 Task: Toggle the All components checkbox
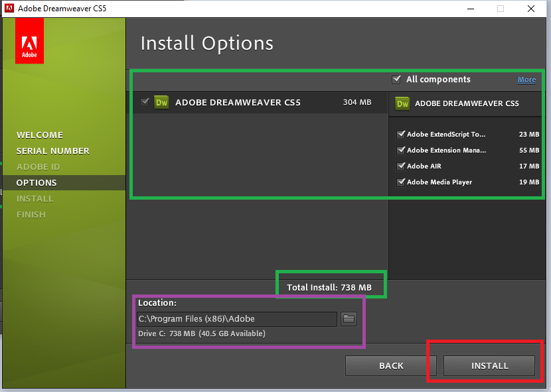[396, 80]
